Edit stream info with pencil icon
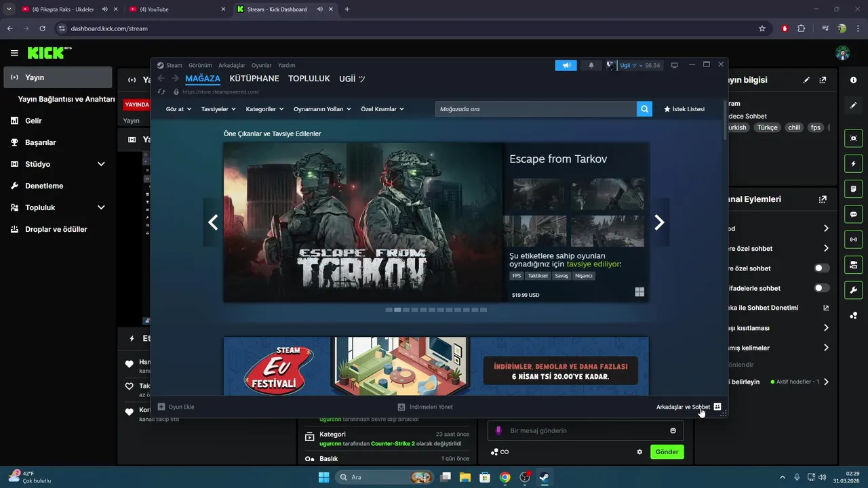This screenshot has height=488, width=868. click(806, 80)
